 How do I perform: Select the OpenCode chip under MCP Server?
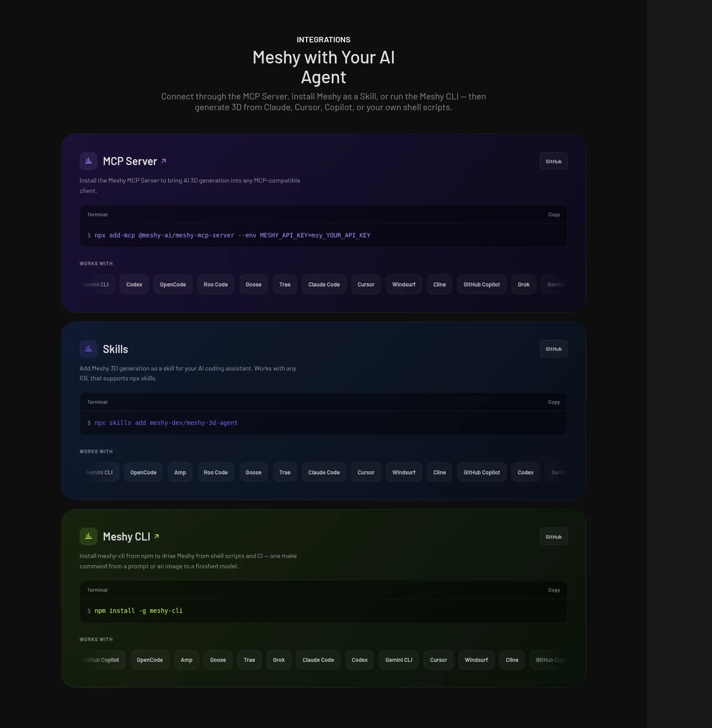(x=173, y=284)
